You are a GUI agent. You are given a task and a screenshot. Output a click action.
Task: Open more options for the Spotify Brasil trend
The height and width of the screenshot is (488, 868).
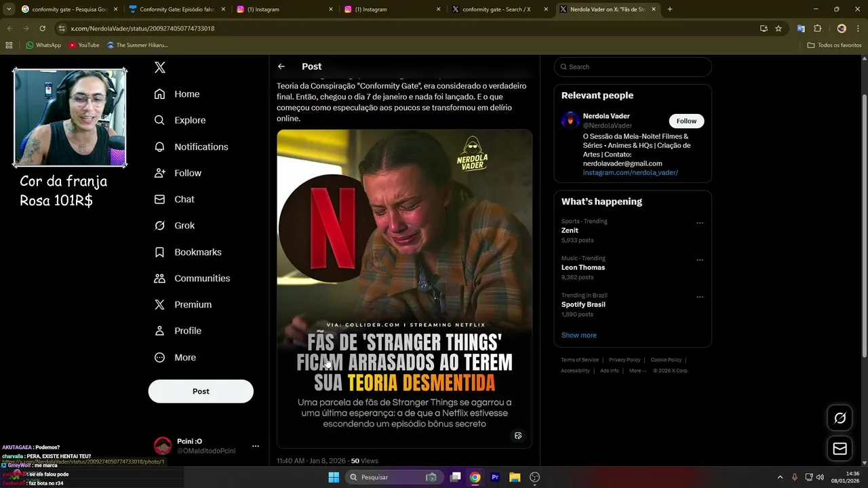tap(700, 297)
